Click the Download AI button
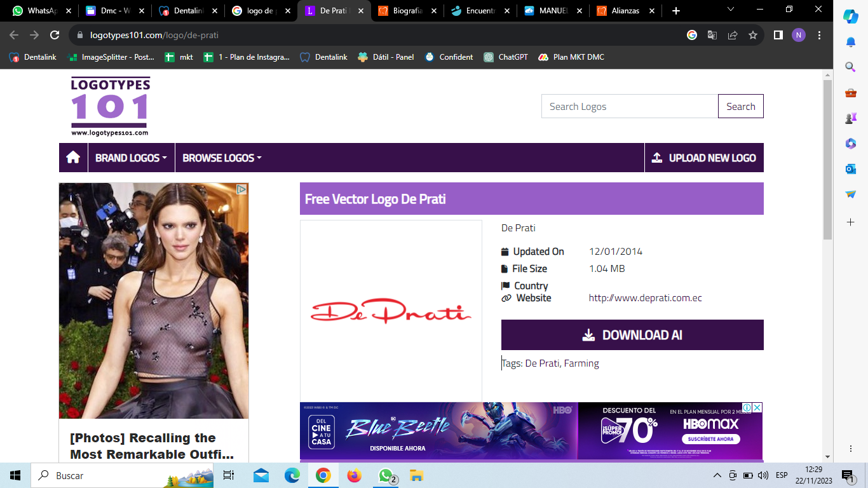Screen dimensions: 868x488 pyautogui.click(x=632, y=335)
